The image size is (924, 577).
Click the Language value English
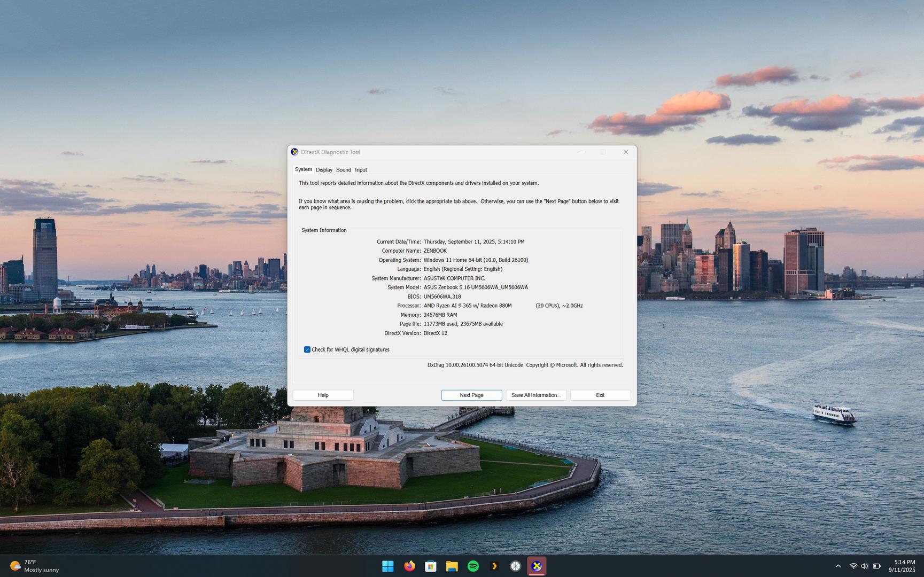(x=463, y=269)
